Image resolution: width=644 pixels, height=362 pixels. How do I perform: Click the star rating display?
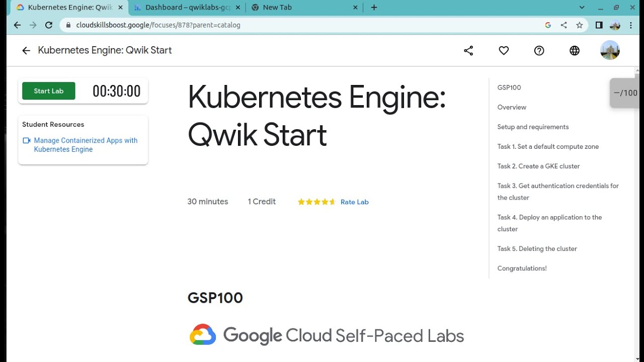point(316,202)
